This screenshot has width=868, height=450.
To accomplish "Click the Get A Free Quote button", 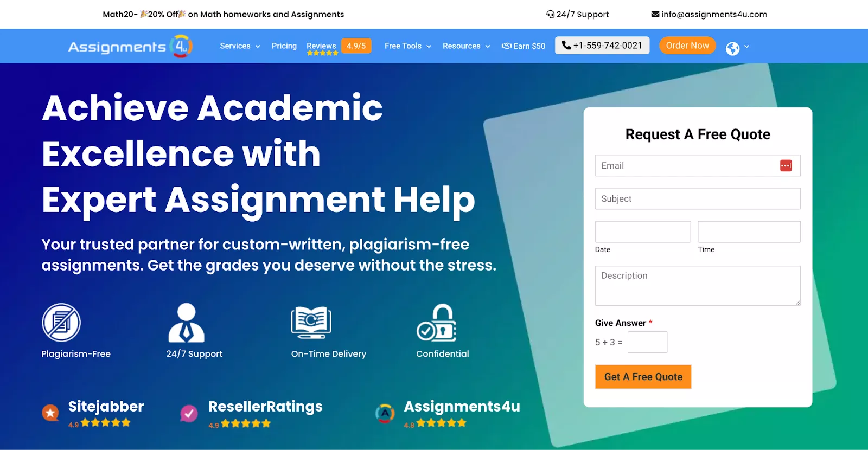I will click(x=643, y=377).
